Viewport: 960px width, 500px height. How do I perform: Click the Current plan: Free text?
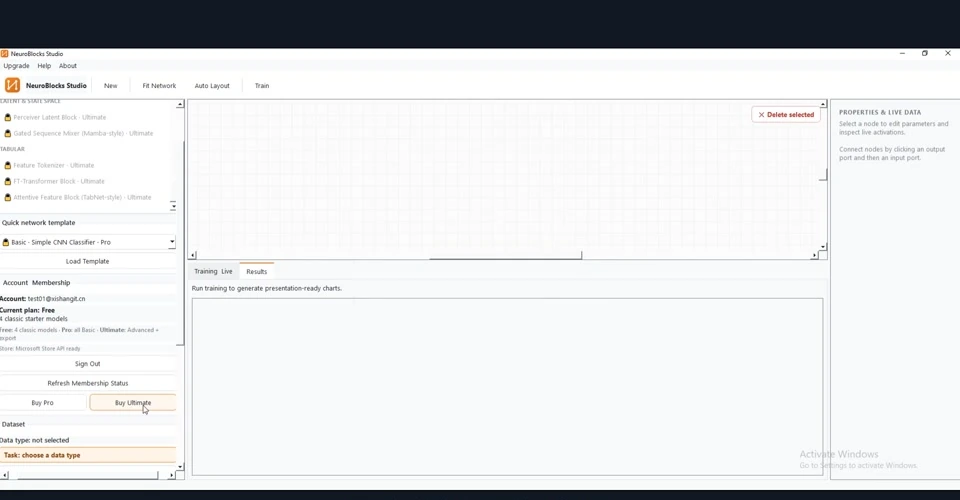(28, 310)
